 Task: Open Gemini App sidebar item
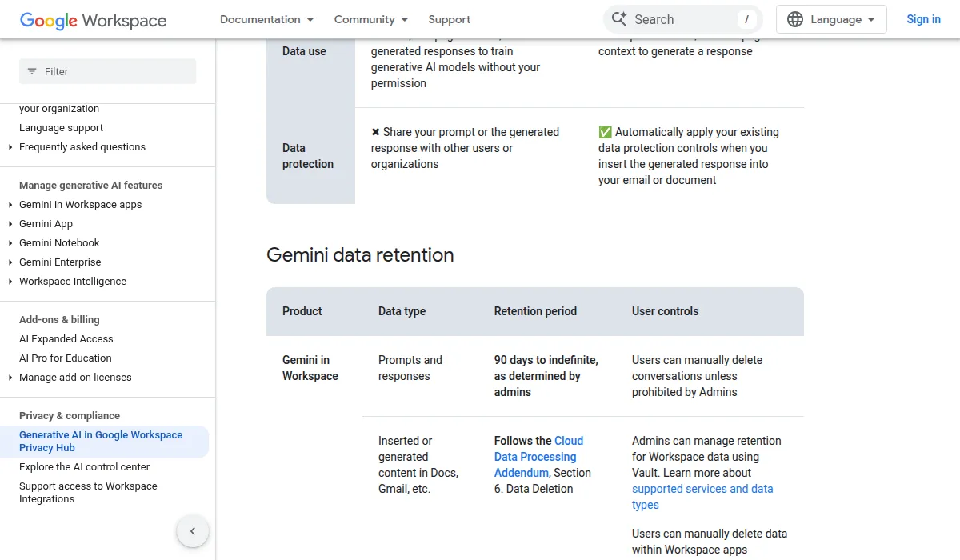coord(46,224)
